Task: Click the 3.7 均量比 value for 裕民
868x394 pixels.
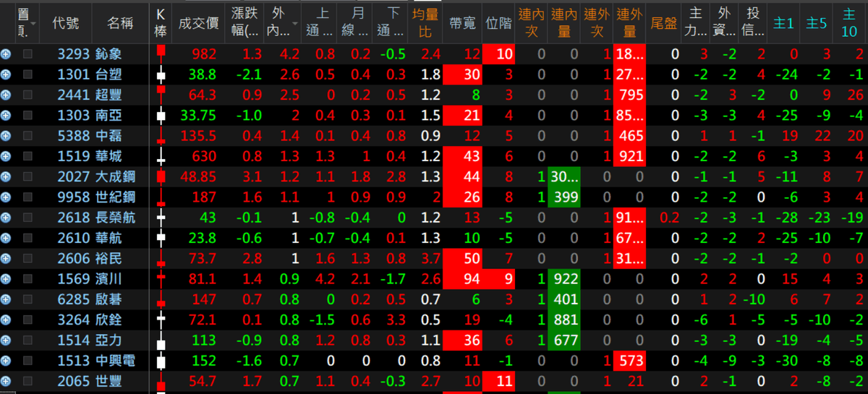Action: (x=431, y=258)
